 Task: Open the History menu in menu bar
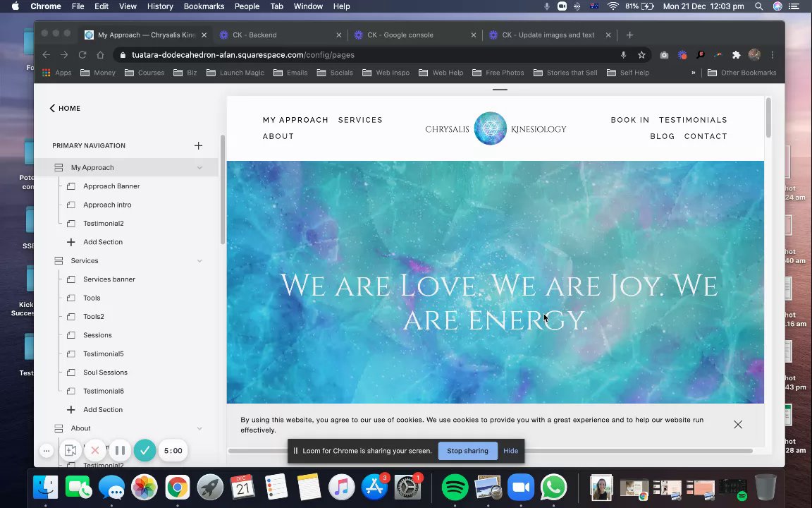click(160, 6)
